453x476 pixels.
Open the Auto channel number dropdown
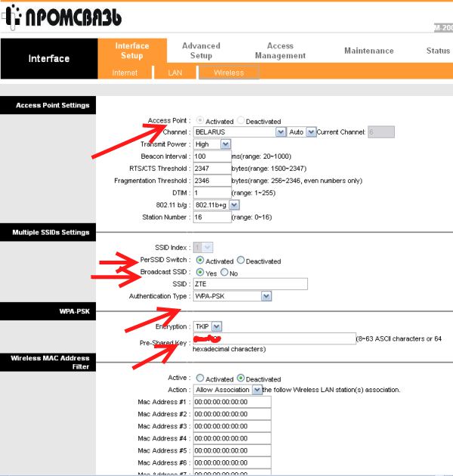[x=301, y=132]
